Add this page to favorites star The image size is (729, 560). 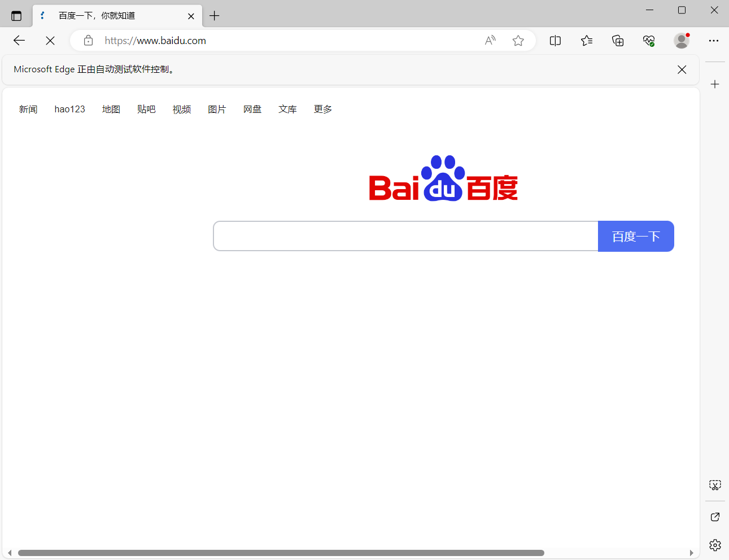(518, 41)
